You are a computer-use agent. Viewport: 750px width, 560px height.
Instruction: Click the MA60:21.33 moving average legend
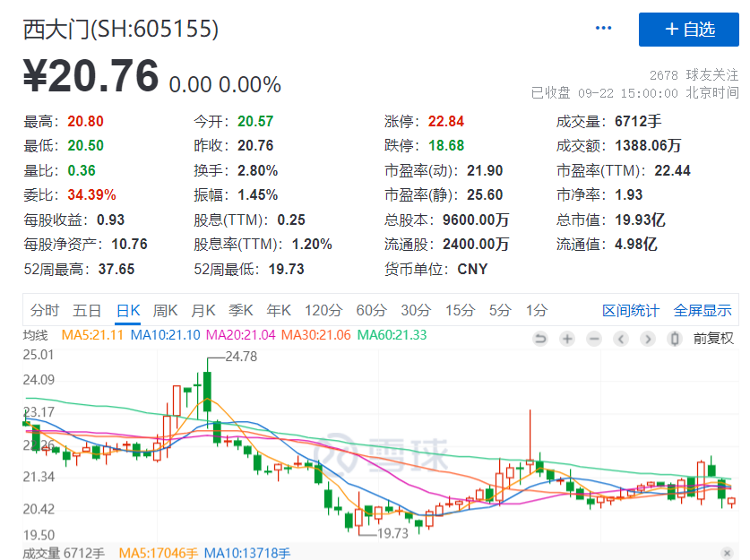(392, 335)
